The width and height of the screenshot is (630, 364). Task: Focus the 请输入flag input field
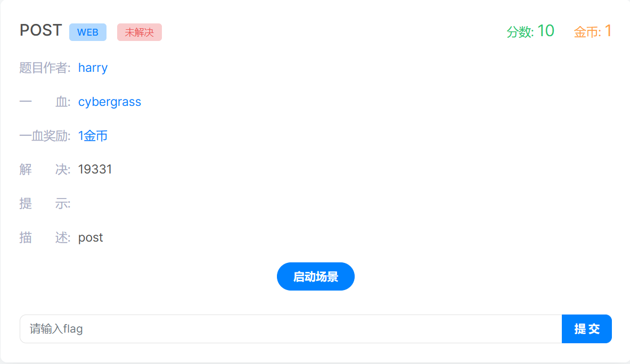(x=291, y=329)
